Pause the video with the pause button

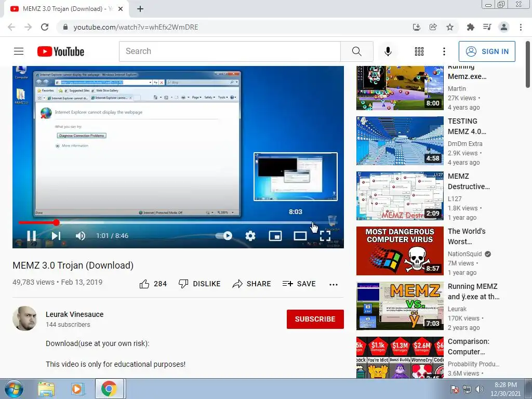click(x=32, y=235)
